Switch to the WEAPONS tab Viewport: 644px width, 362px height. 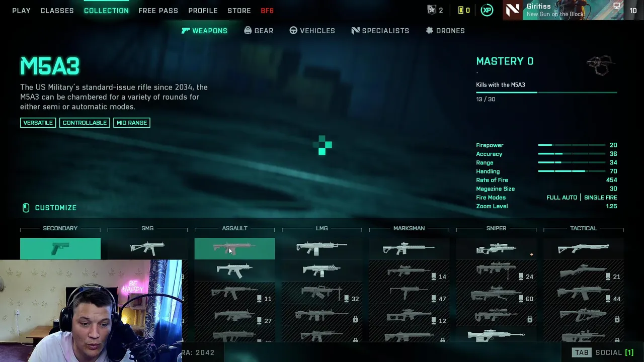204,31
